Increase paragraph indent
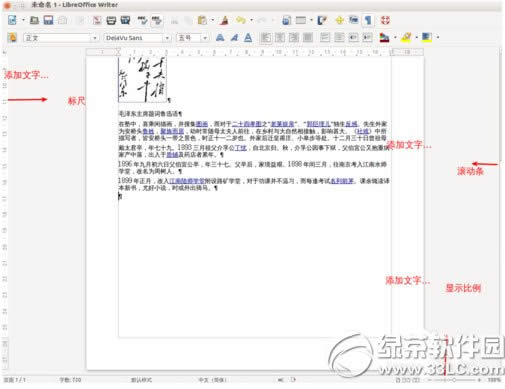The height and width of the screenshot is (389, 505). [368, 38]
